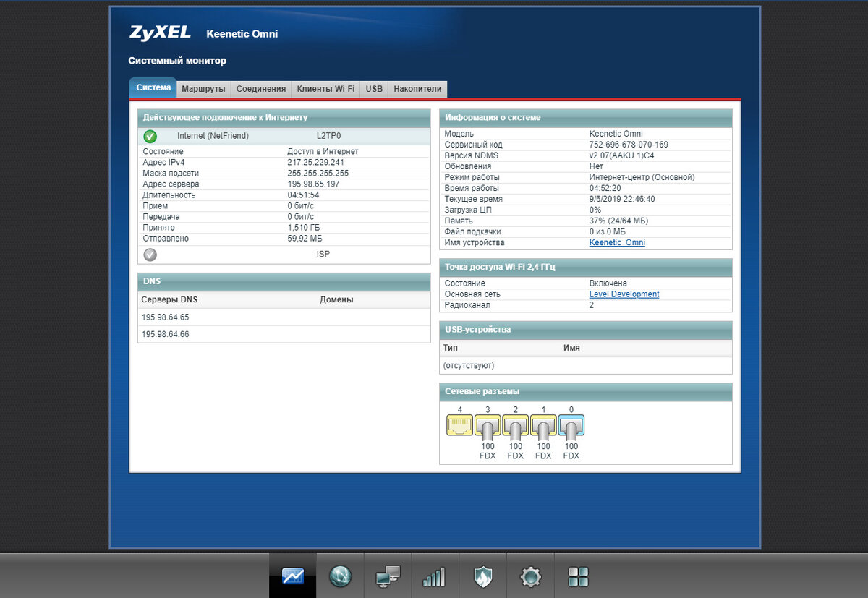Click the Информация о системе panel header
Viewport: 868px width, 598px height.
tap(586, 117)
